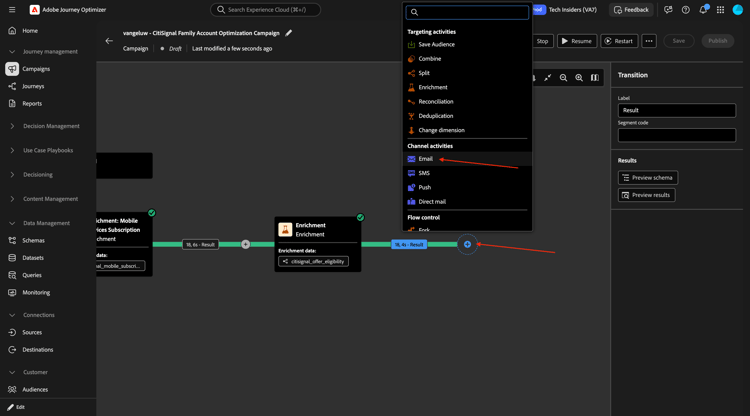Viewport: 750px width, 416px height.
Task: Open Audiences in the sidebar
Action: click(x=35, y=389)
